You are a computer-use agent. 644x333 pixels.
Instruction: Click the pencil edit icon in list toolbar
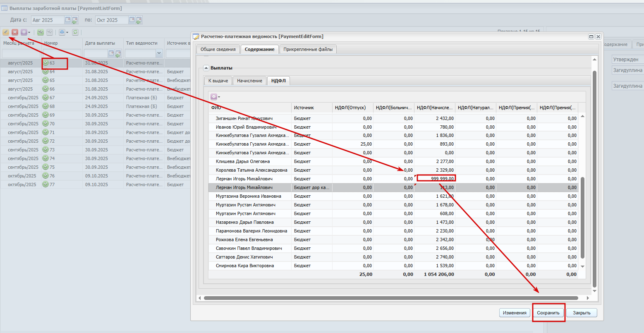[6, 32]
